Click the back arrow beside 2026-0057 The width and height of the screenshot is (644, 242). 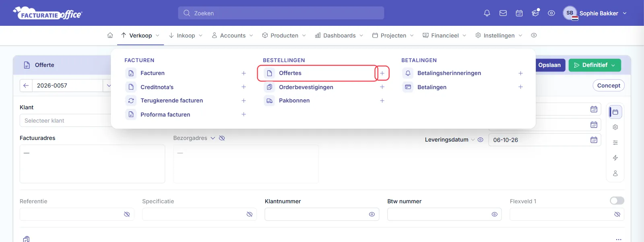pos(26,86)
